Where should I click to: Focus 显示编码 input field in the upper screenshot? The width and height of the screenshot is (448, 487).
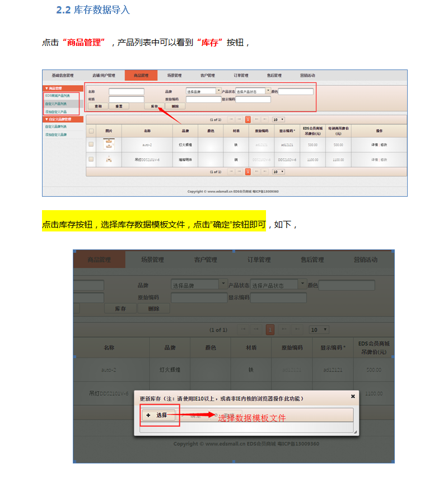pos(253,99)
